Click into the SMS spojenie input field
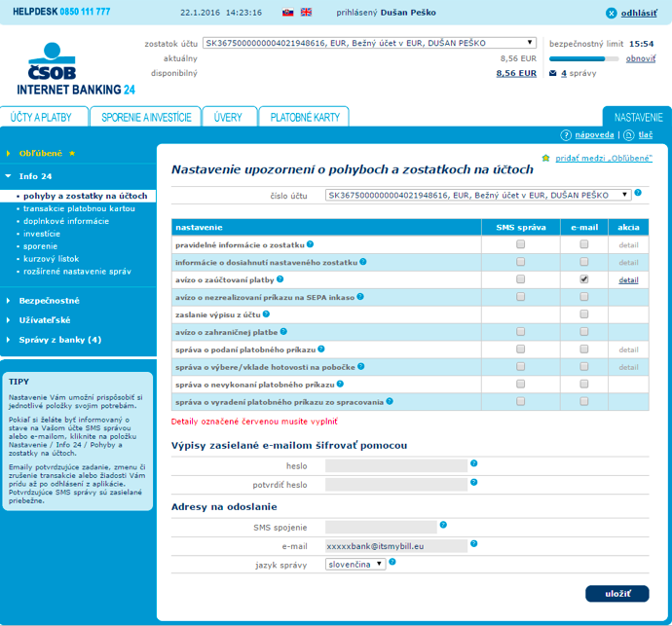 tap(382, 527)
